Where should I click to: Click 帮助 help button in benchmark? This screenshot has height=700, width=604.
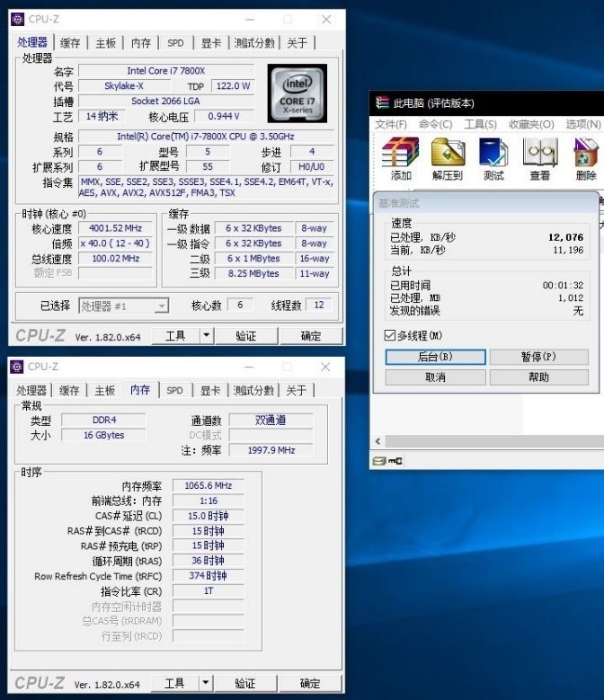click(538, 377)
